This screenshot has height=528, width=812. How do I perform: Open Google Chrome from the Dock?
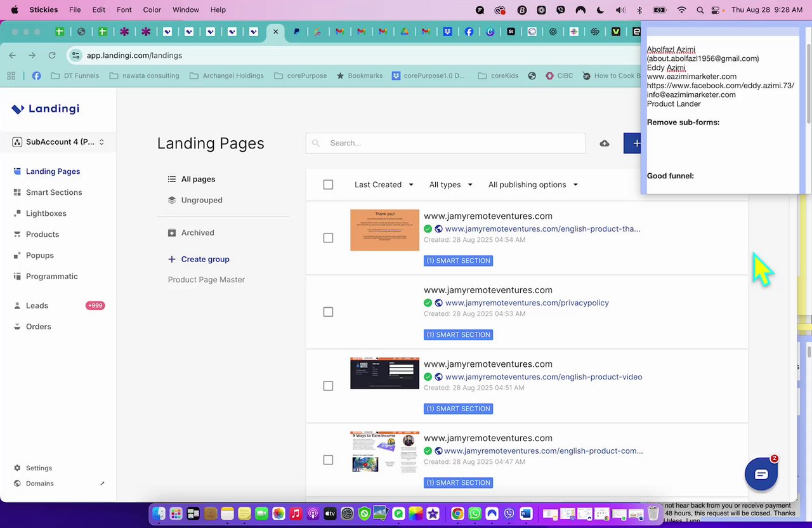click(x=457, y=513)
